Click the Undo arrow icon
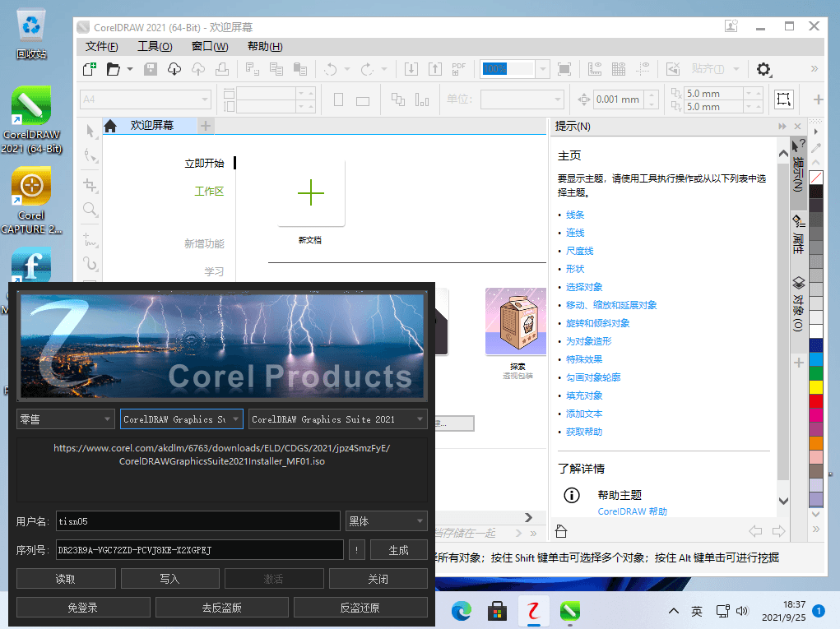The width and height of the screenshot is (840, 629). (x=331, y=69)
